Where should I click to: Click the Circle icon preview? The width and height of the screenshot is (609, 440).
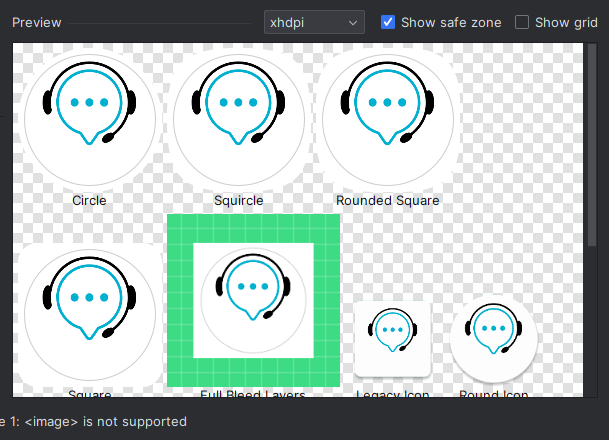(89, 117)
